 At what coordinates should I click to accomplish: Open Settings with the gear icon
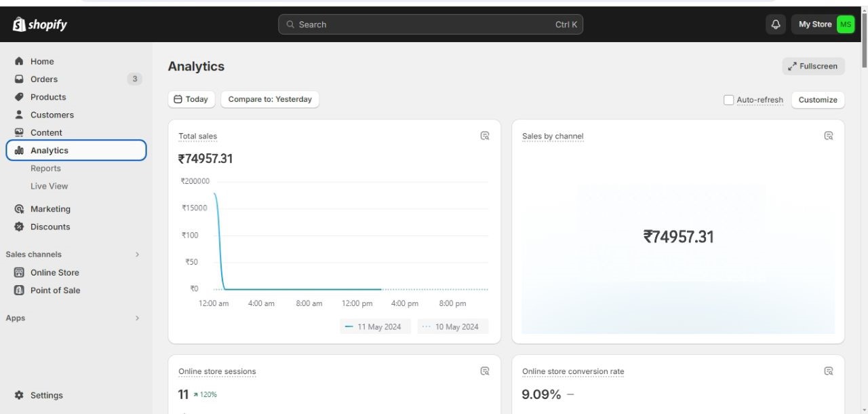(19, 395)
